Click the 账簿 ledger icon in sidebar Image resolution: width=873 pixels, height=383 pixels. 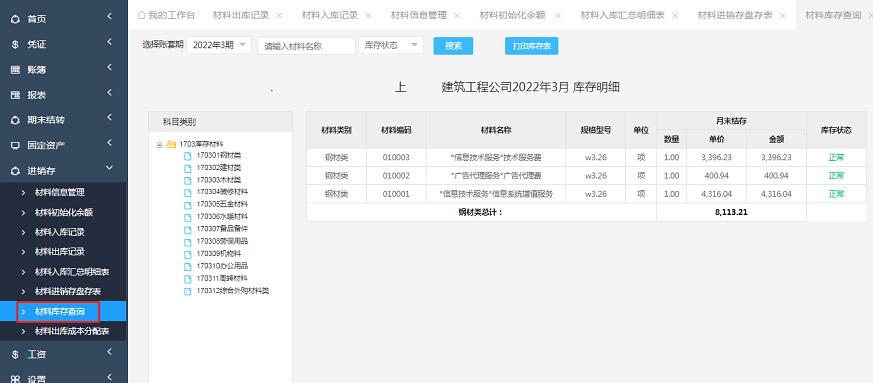[16, 70]
